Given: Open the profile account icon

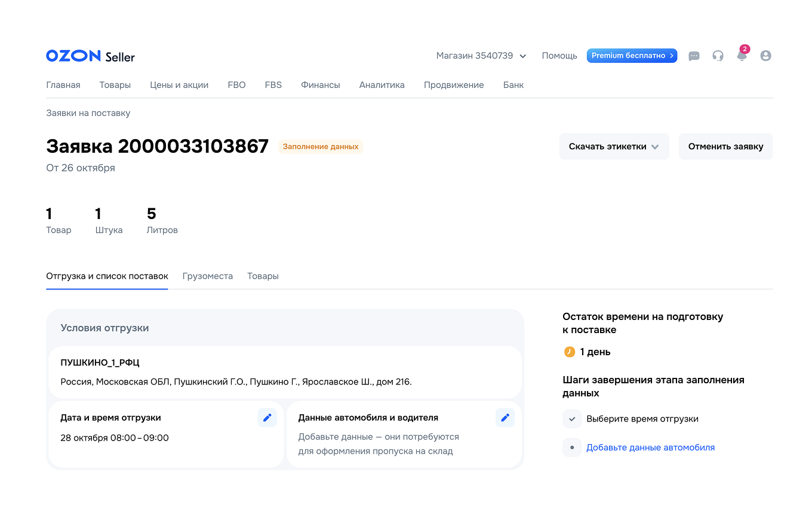Looking at the screenshot, I should coord(765,56).
